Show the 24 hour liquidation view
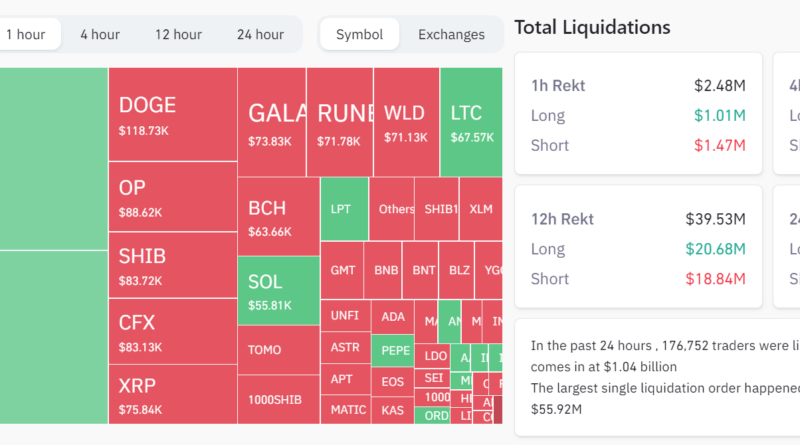The image size is (800, 445). 260,34
